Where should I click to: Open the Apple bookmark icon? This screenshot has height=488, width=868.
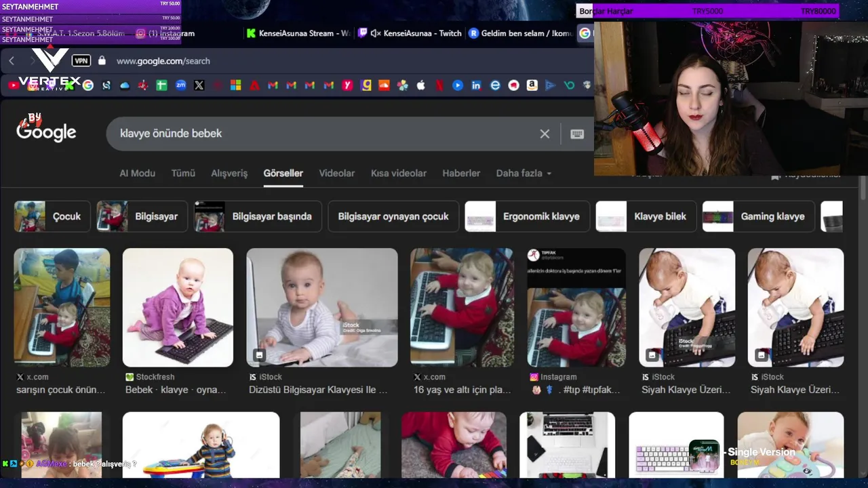pos(420,85)
